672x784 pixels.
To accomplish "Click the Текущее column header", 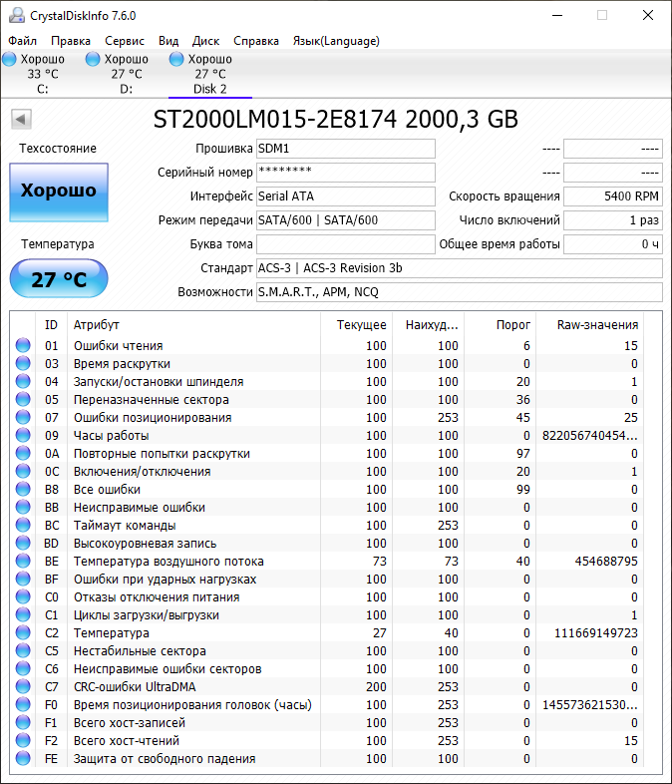I will (x=357, y=325).
